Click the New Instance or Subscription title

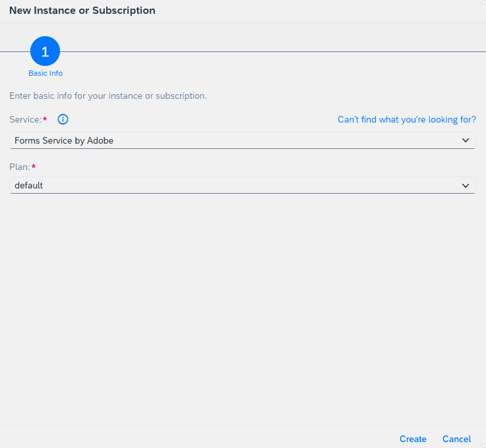coord(82,11)
